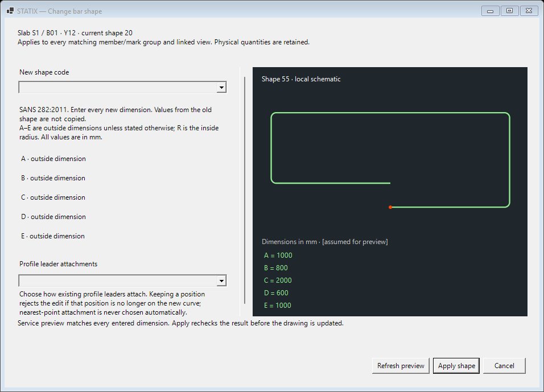Click the 'C = 2000' preview value
The width and height of the screenshot is (544, 392).
[278, 280]
